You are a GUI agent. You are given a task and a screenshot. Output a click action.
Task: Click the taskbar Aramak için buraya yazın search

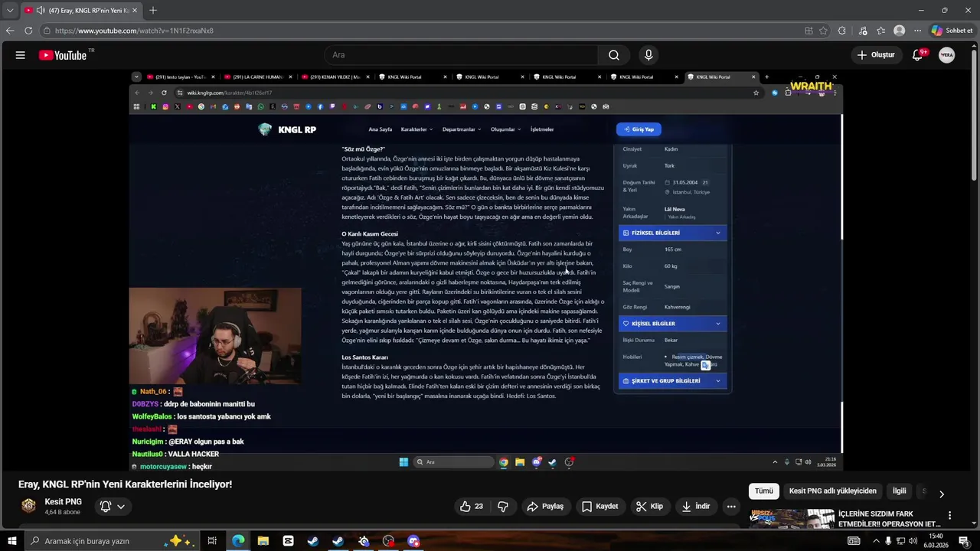pos(111,541)
